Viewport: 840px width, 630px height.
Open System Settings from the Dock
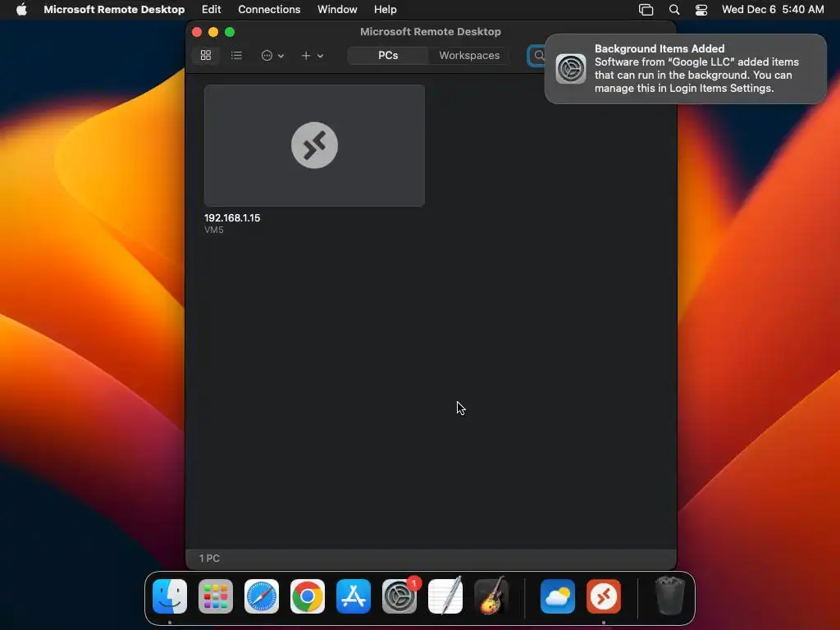[399, 596]
